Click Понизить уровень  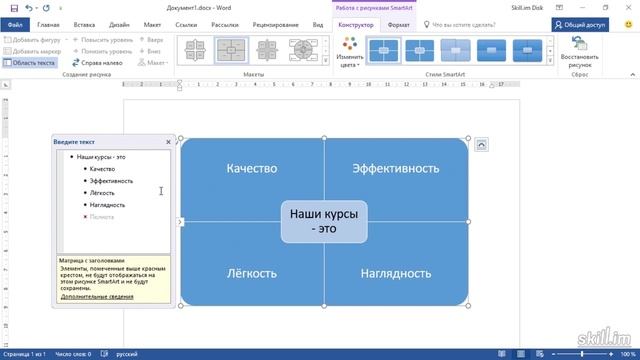[102, 51]
